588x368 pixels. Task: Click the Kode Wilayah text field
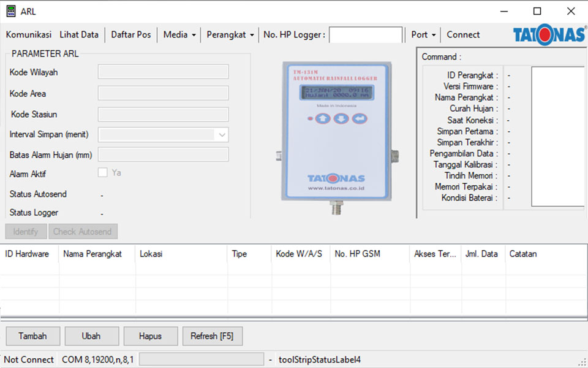coord(163,72)
